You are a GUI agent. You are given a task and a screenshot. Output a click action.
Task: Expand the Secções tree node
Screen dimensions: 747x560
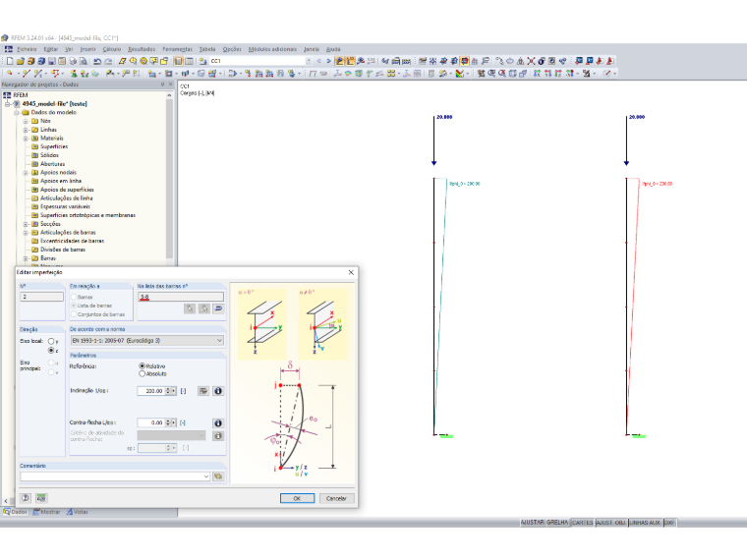[26, 224]
